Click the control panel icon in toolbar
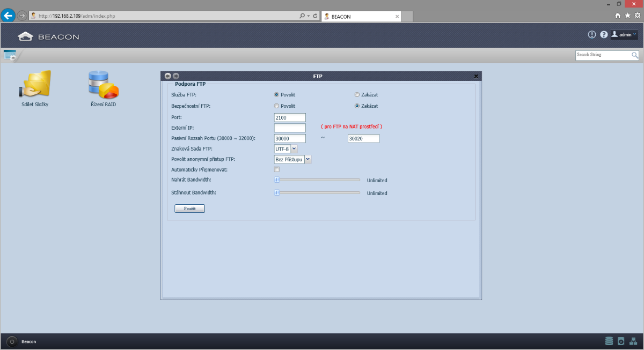The height and width of the screenshot is (350, 644). [x=10, y=55]
